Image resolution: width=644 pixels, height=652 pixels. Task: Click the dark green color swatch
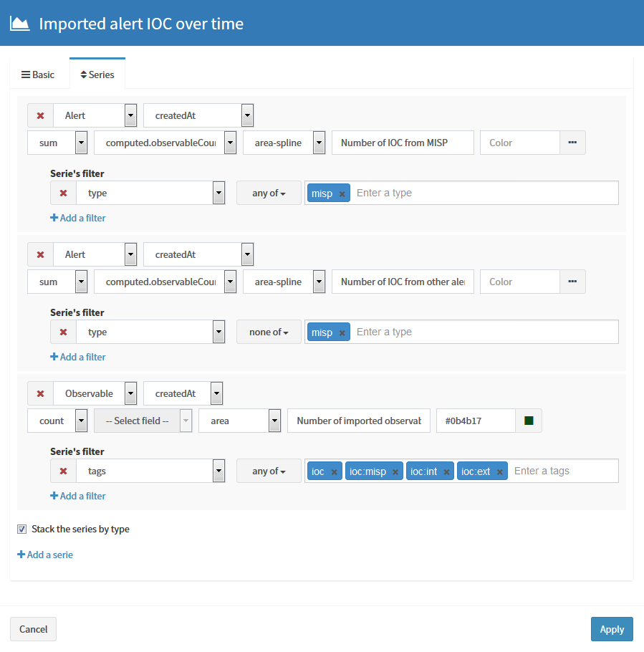529,421
